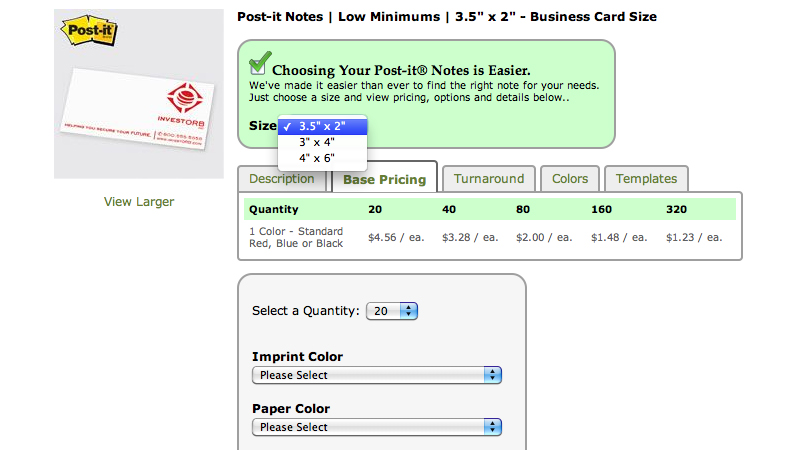
Task: Pick the 4" x 6" size option
Action: tap(317, 158)
